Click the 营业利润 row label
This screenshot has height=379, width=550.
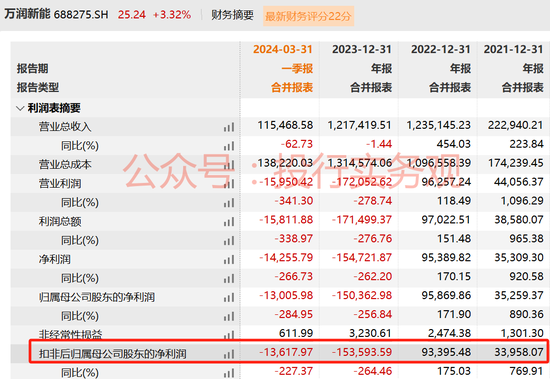pos(60,184)
